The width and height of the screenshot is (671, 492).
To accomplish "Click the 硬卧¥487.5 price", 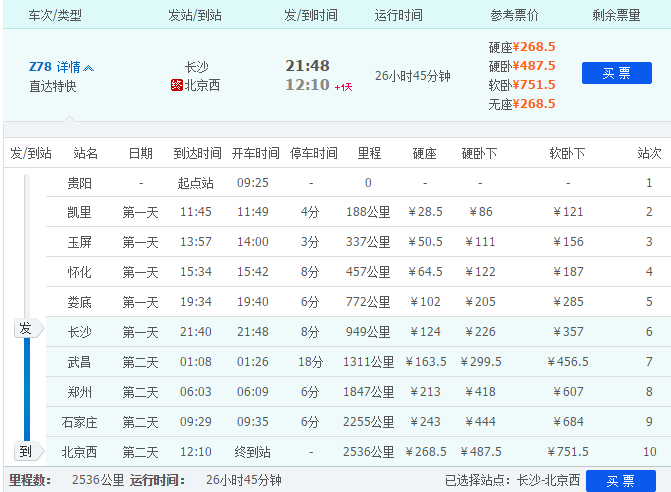I will coord(522,66).
